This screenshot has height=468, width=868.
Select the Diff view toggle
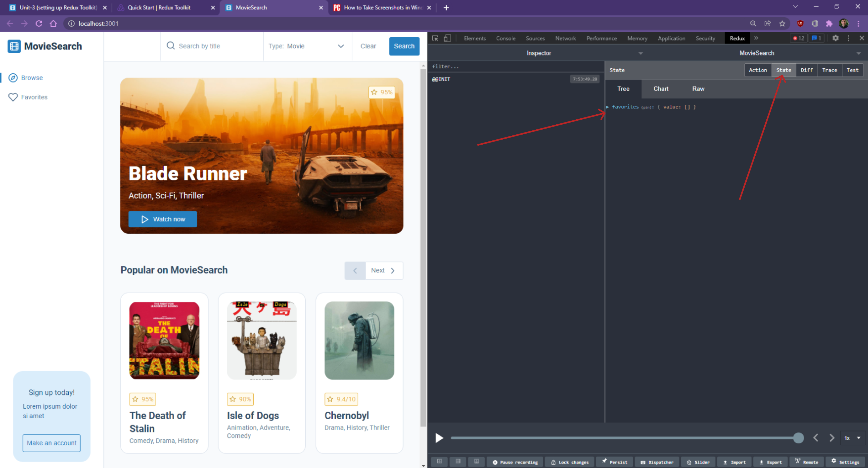click(807, 70)
